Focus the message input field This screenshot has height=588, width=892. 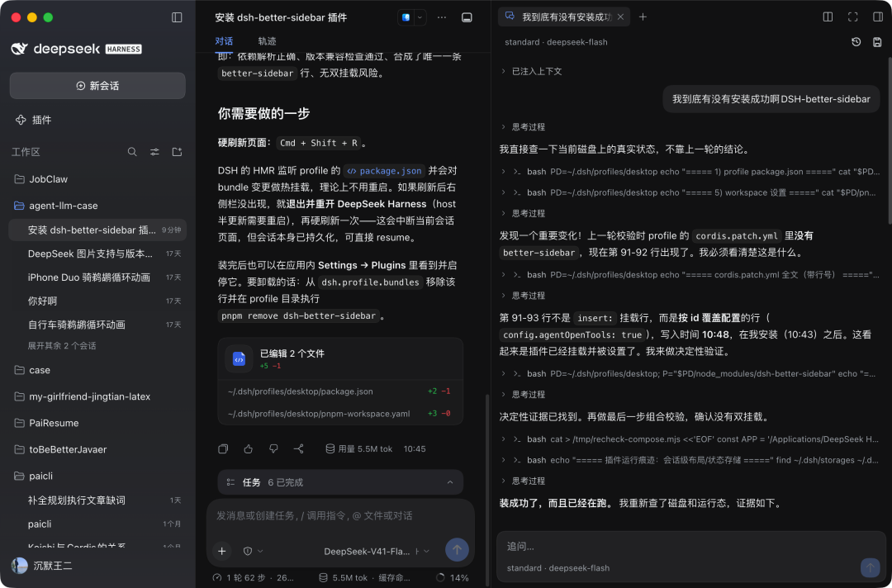point(340,516)
